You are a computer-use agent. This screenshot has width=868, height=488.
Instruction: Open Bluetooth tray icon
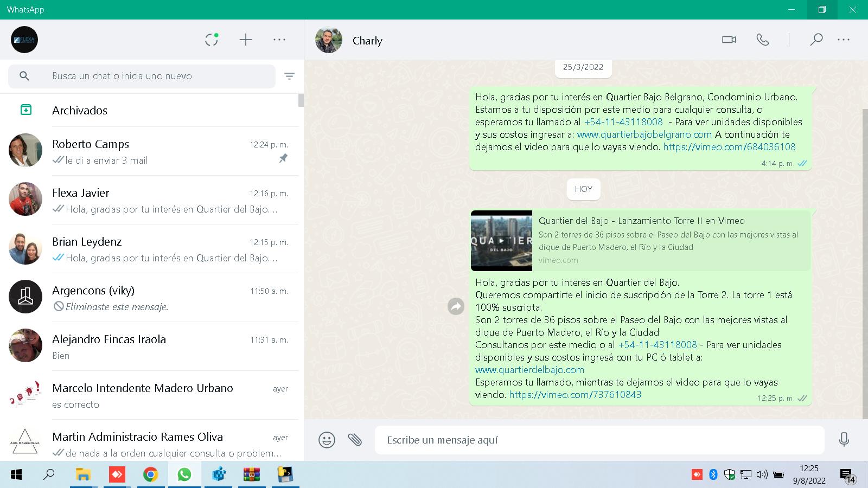pyautogui.click(x=713, y=475)
